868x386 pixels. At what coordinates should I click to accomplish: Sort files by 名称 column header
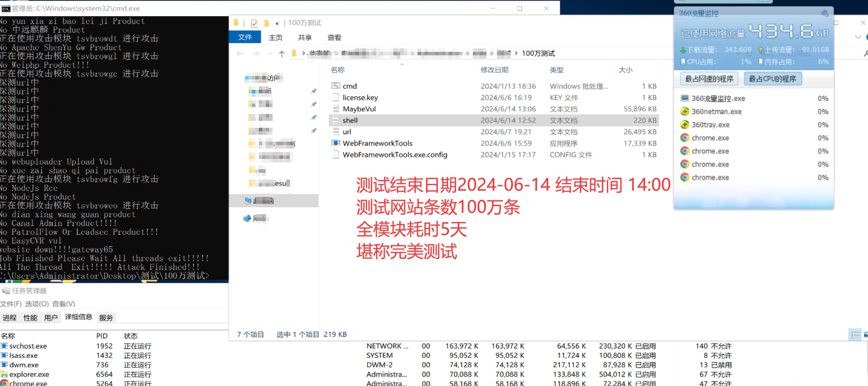[337, 70]
